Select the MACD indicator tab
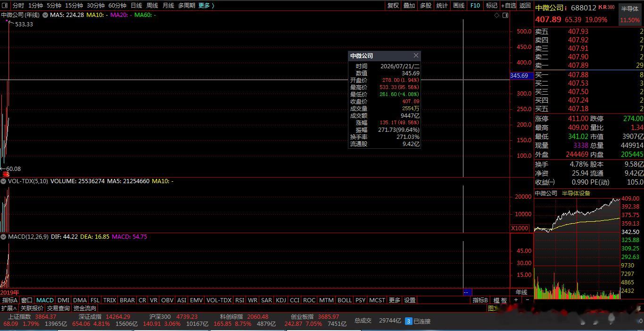The height and width of the screenshot is (331, 644). [45, 300]
